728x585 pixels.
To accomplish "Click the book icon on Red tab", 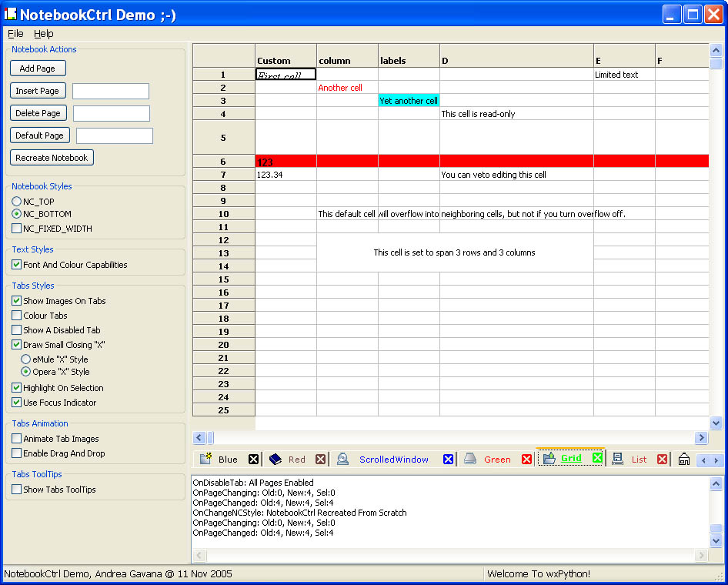I will pos(276,460).
